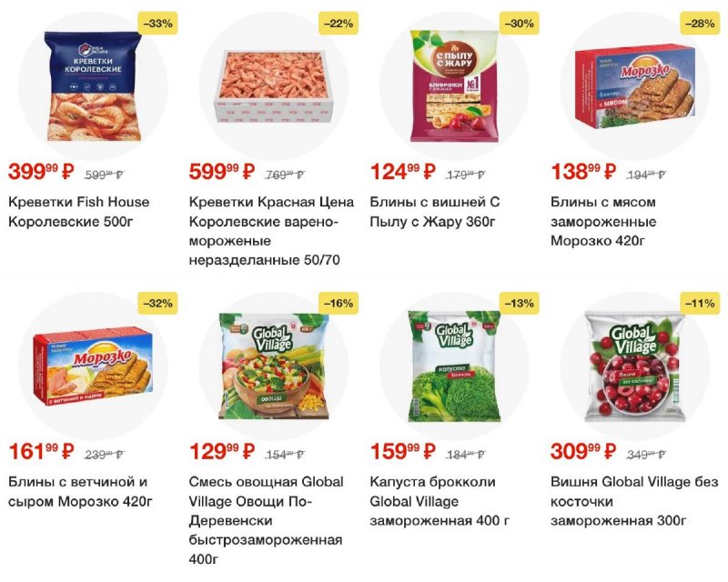Click the 309.99 ₽ cherry price

[x=583, y=451]
